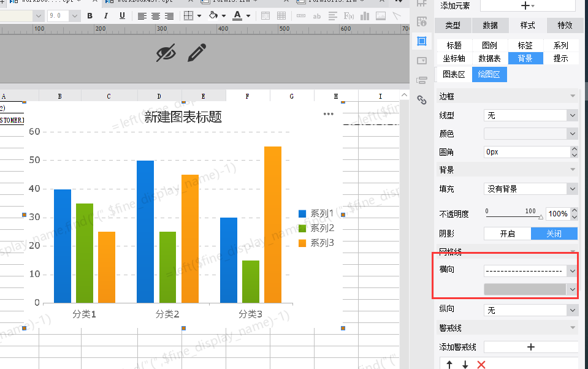Apply the cell border tool

[189, 16]
